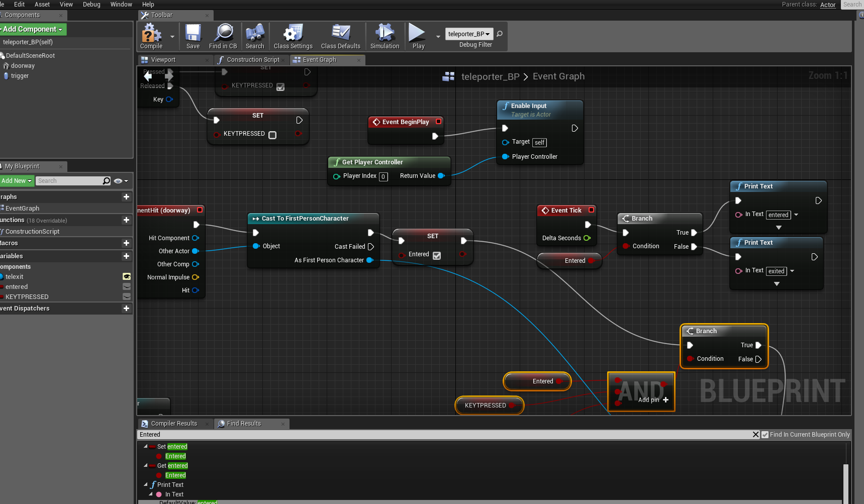Viewport: 864px width, 504px height.
Task: Collapse the Set entered results tree item
Action: tap(146, 446)
